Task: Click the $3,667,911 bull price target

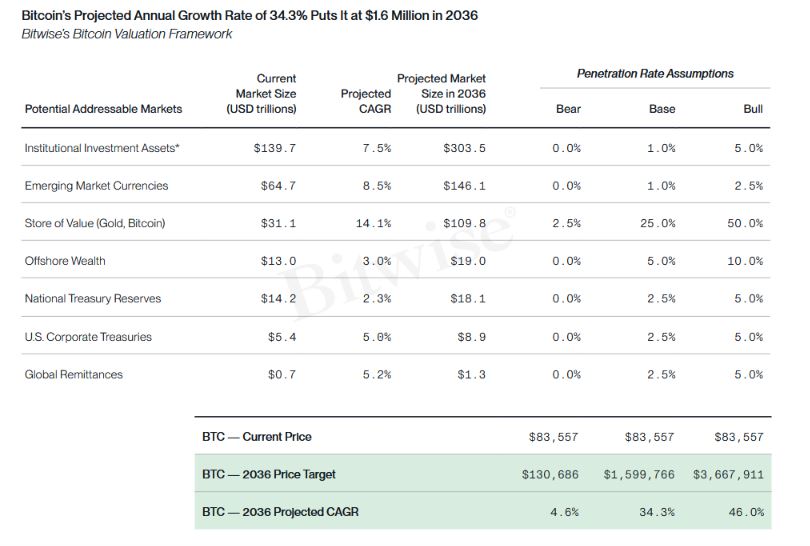Action: coord(728,474)
